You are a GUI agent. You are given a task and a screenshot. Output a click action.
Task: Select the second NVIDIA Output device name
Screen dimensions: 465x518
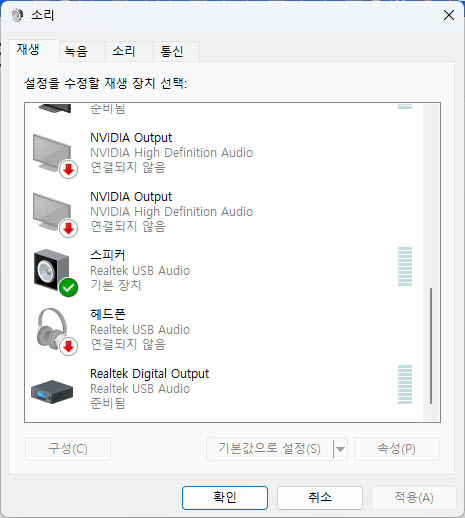tap(131, 197)
